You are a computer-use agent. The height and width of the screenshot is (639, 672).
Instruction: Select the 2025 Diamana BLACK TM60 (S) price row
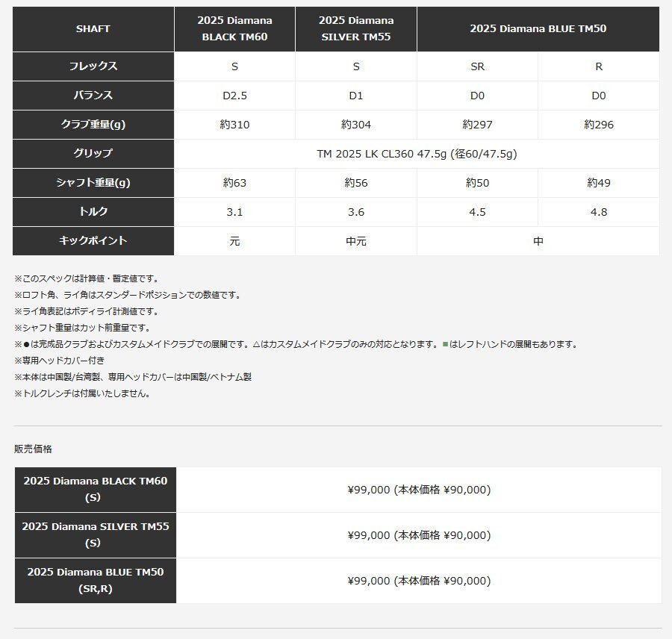pos(95,490)
